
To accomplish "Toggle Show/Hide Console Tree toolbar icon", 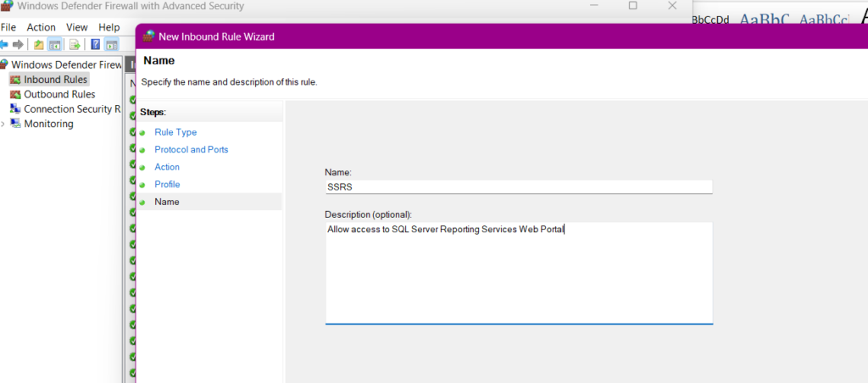I will [54, 45].
